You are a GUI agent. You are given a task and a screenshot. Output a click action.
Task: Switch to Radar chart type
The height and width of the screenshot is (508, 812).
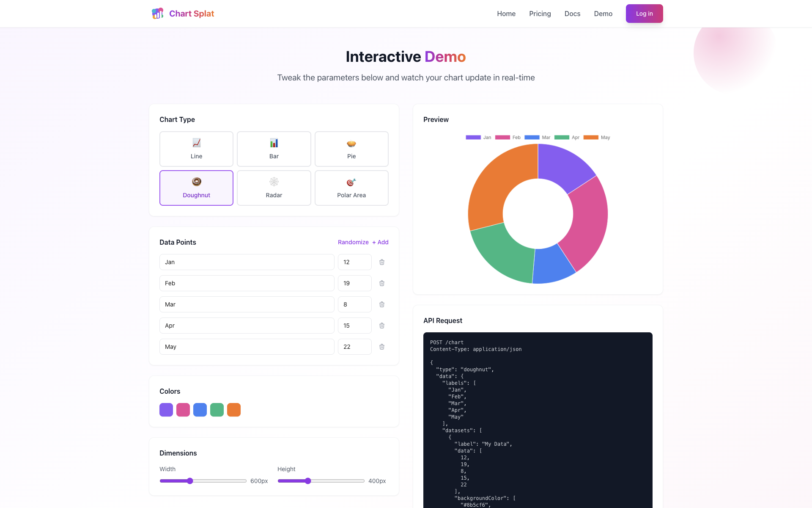(x=274, y=188)
